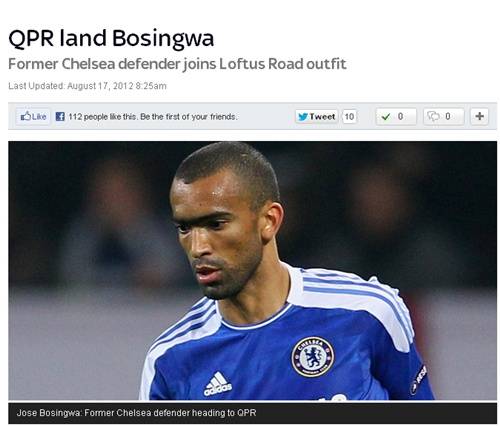Click the comment count number zero
Screen dimensions: 500x427
(448, 116)
